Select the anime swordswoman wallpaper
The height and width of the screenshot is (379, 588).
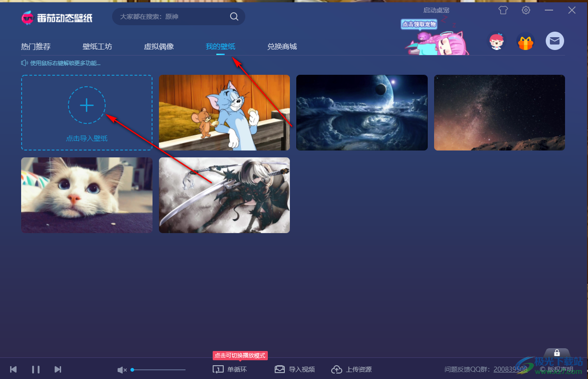(x=224, y=195)
